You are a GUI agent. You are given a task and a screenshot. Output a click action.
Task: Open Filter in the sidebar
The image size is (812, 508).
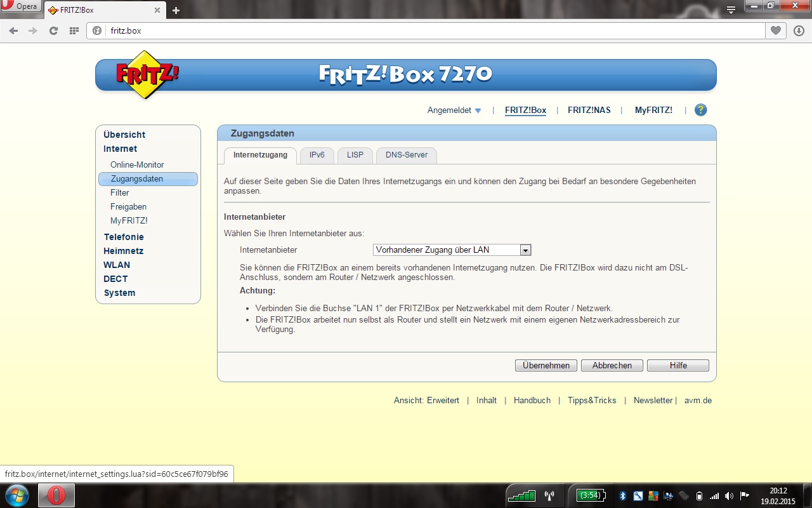click(x=120, y=193)
